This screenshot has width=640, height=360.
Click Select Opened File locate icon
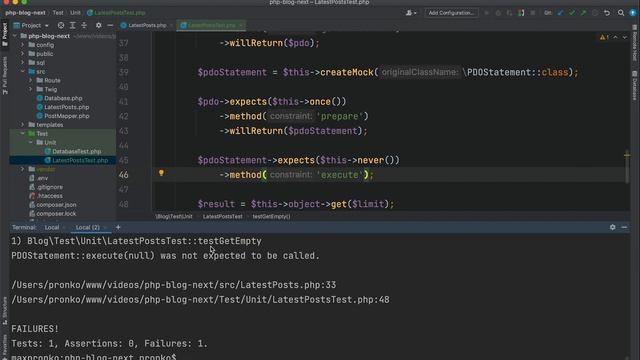(61, 25)
